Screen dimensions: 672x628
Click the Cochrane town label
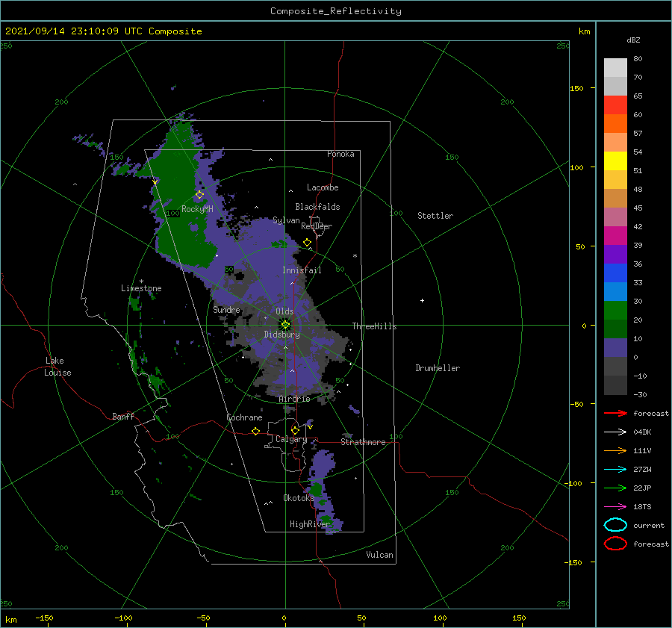[244, 417]
